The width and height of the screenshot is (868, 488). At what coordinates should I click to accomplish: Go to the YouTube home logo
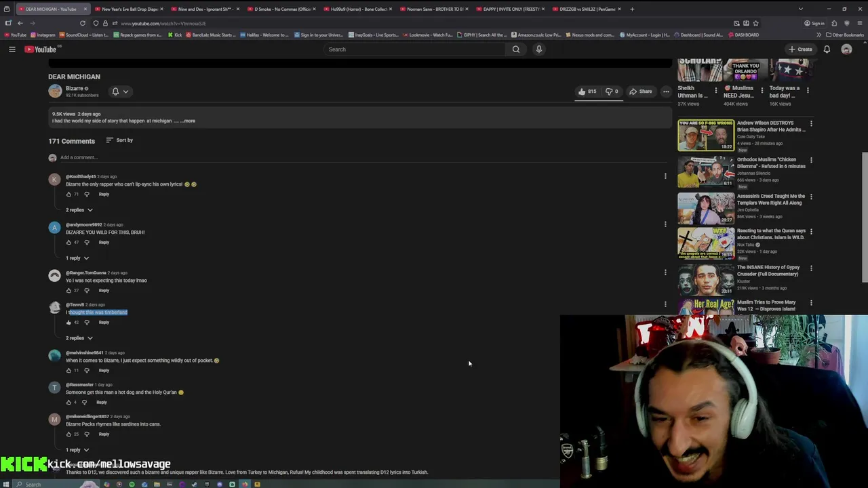[x=41, y=49]
